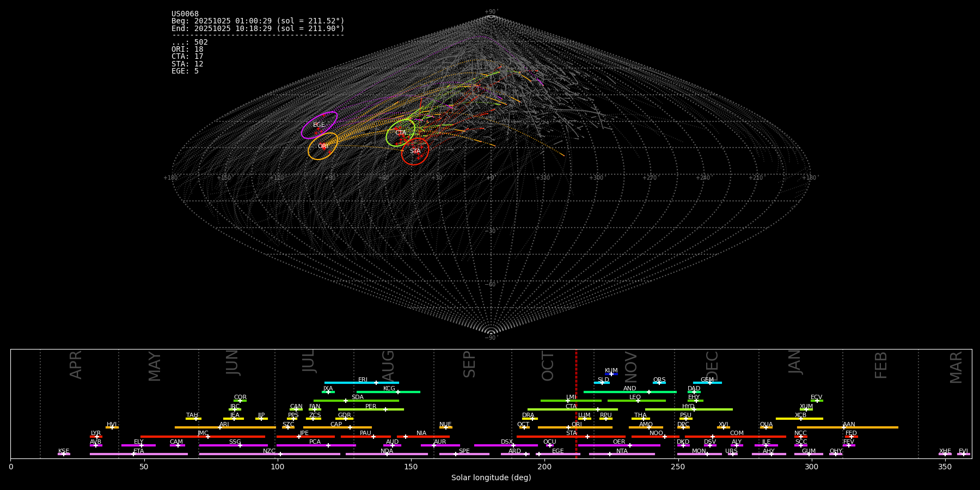
Task: Click the LYR shower label in the timeline
Action: tap(96, 433)
